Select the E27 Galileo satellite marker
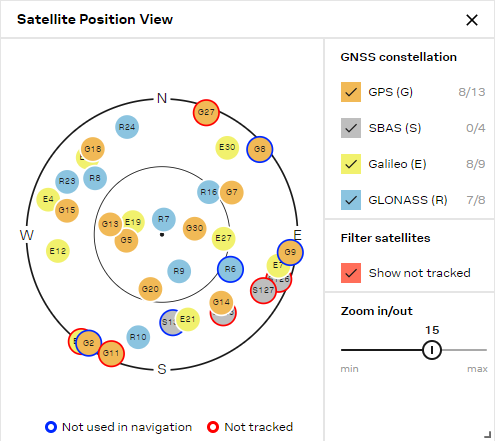 point(223,238)
